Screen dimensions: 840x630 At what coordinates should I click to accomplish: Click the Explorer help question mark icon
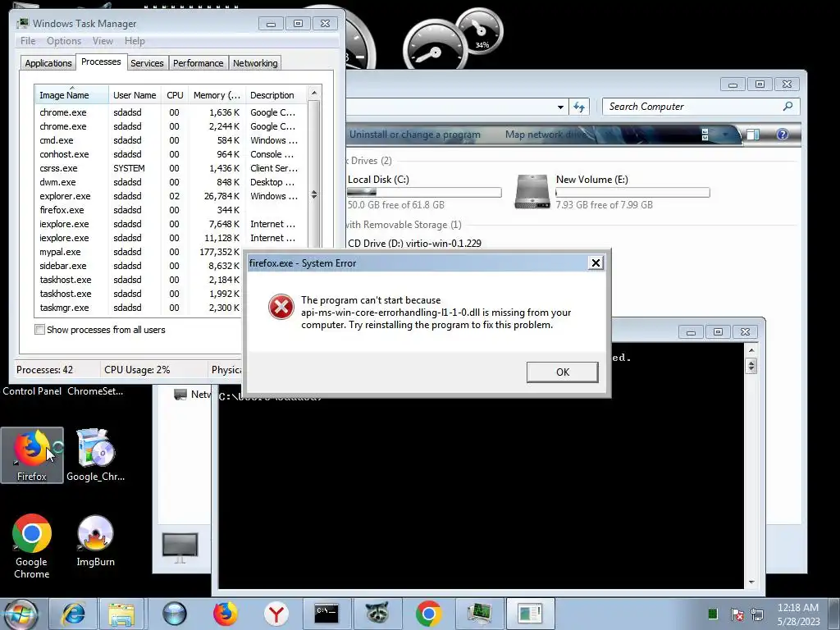click(782, 135)
